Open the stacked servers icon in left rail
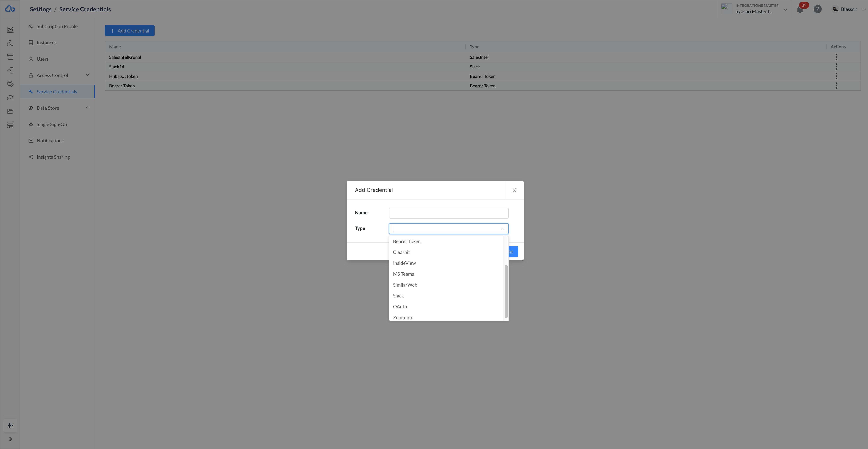This screenshot has width=868, height=449. 10,125
